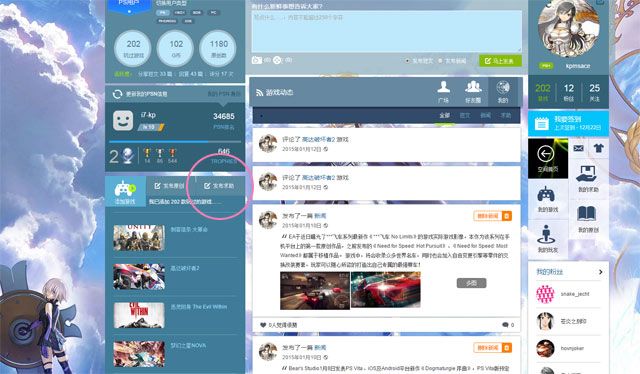Toggle the PC user type tag

[x=213, y=13]
